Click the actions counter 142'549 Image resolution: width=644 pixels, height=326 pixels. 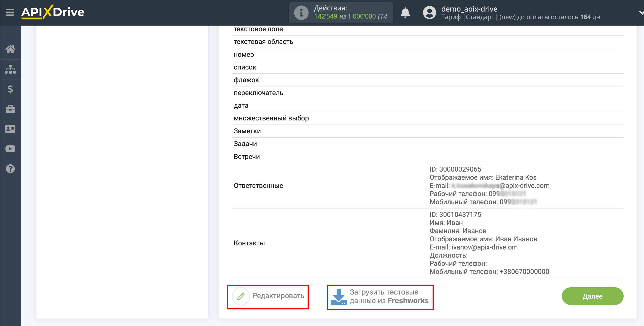click(325, 16)
